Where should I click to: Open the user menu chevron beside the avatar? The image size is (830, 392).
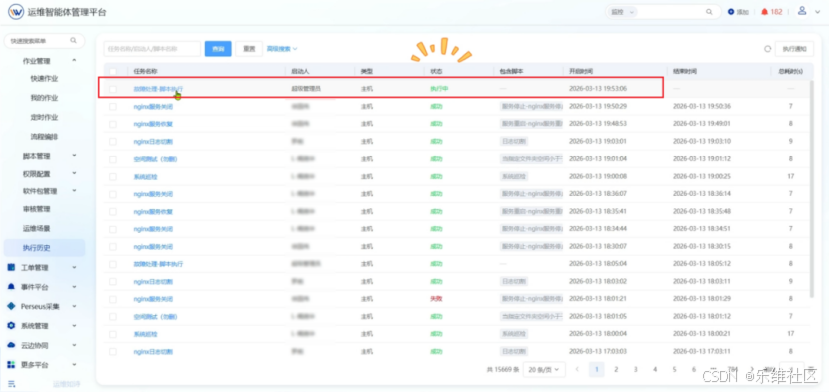[x=817, y=12]
